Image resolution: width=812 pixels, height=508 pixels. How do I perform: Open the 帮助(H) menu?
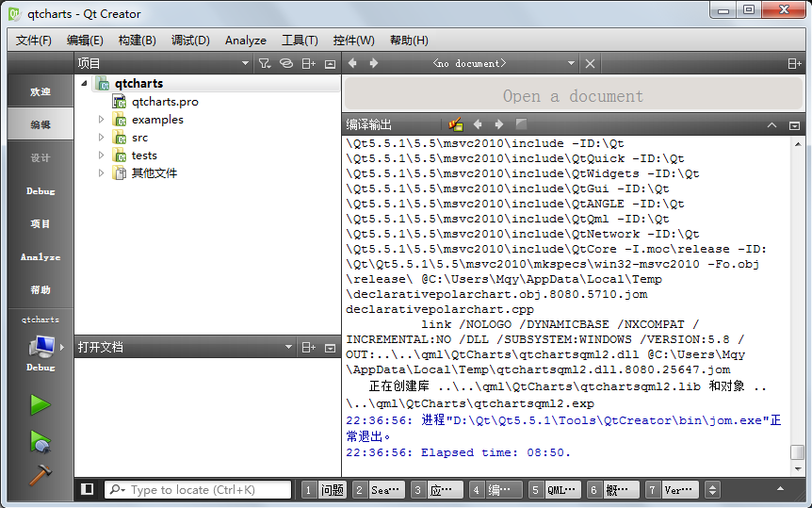click(409, 41)
